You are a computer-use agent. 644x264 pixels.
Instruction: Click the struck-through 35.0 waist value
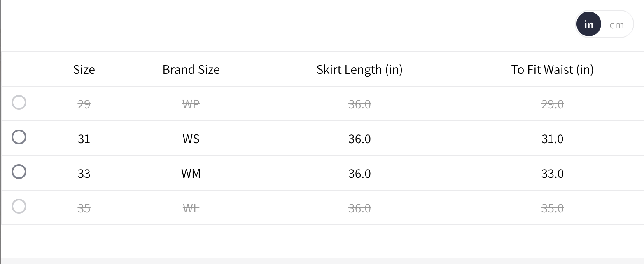click(x=552, y=208)
